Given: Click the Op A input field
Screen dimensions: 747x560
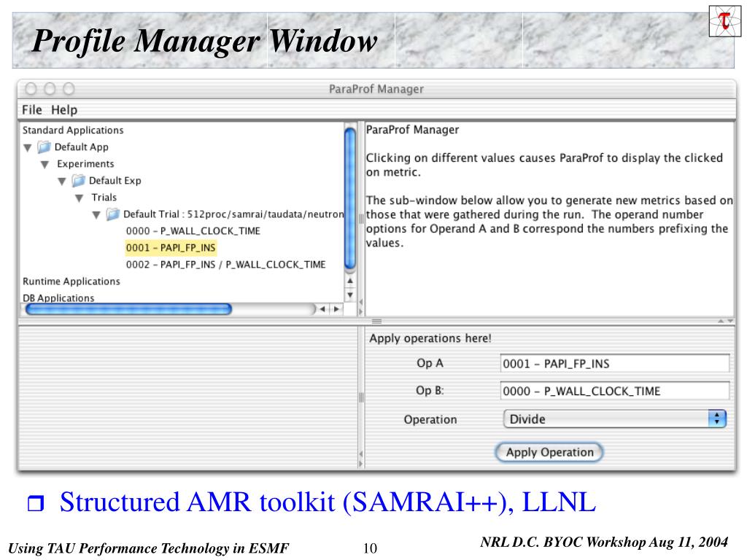Looking at the screenshot, I should click(x=614, y=363).
